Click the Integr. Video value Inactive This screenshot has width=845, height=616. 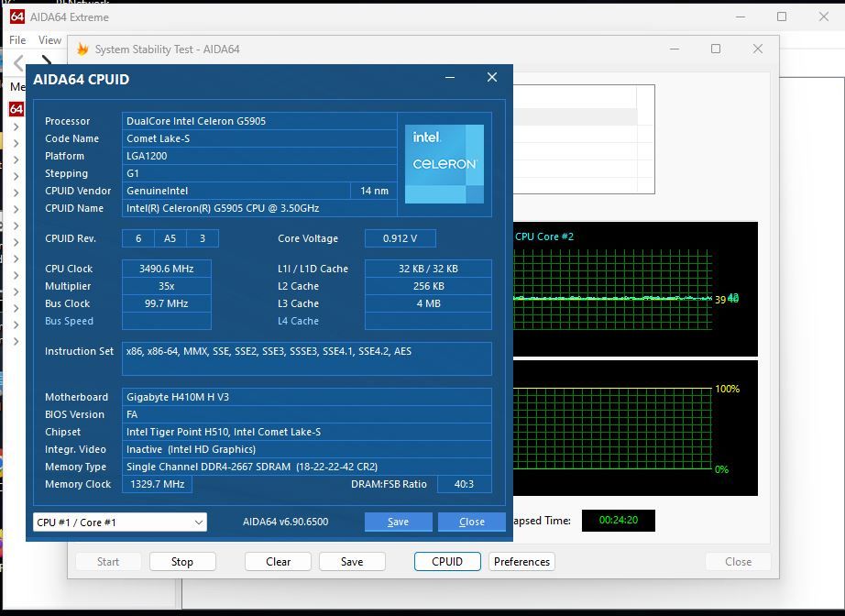click(x=307, y=449)
